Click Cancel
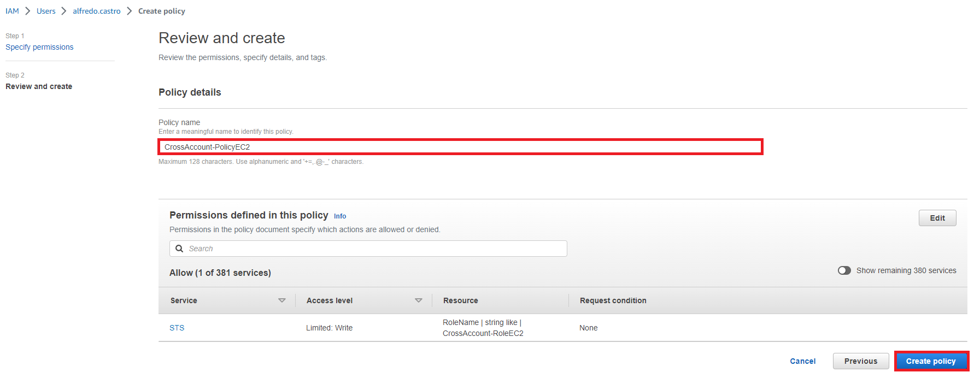Image resolution: width=980 pixels, height=378 pixels. click(803, 361)
